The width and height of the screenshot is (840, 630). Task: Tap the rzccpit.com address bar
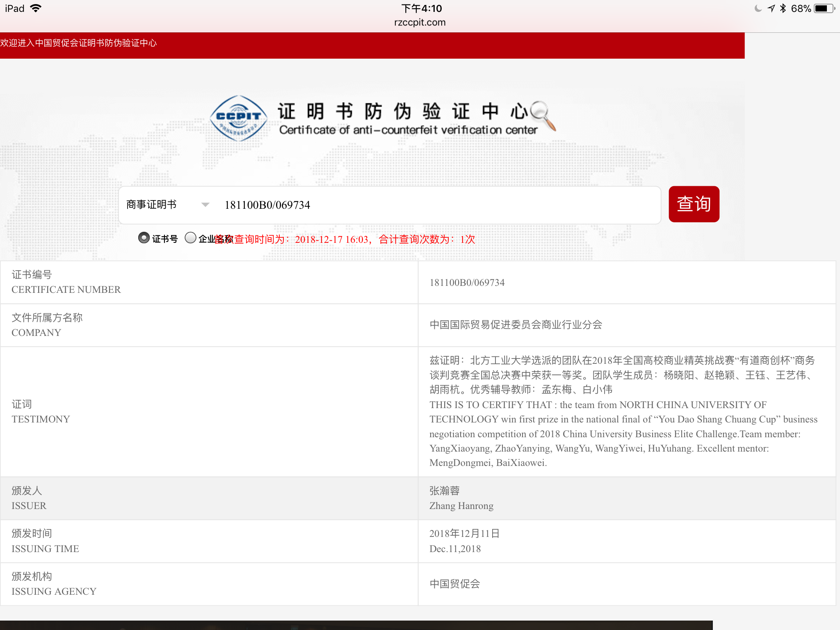click(420, 22)
